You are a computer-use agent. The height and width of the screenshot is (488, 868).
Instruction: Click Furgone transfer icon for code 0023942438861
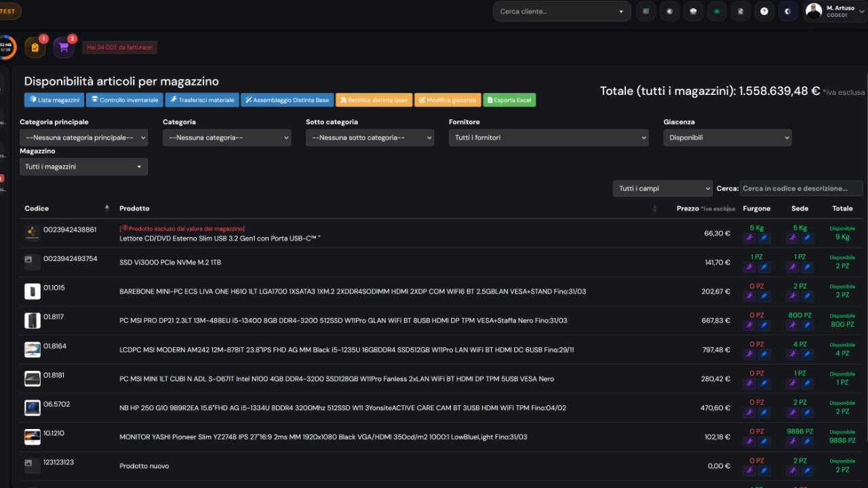coord(749,238)
